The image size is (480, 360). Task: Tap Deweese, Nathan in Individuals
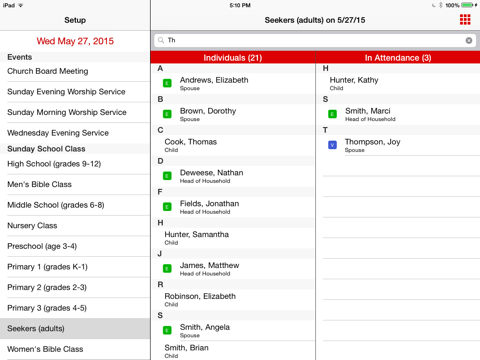point(233,176)
